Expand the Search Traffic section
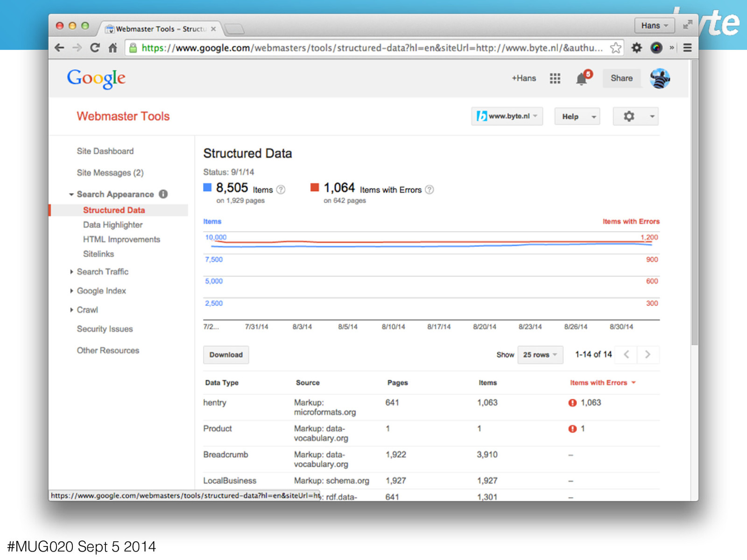This screenshot has width=747, height=560. pos(71,272)
